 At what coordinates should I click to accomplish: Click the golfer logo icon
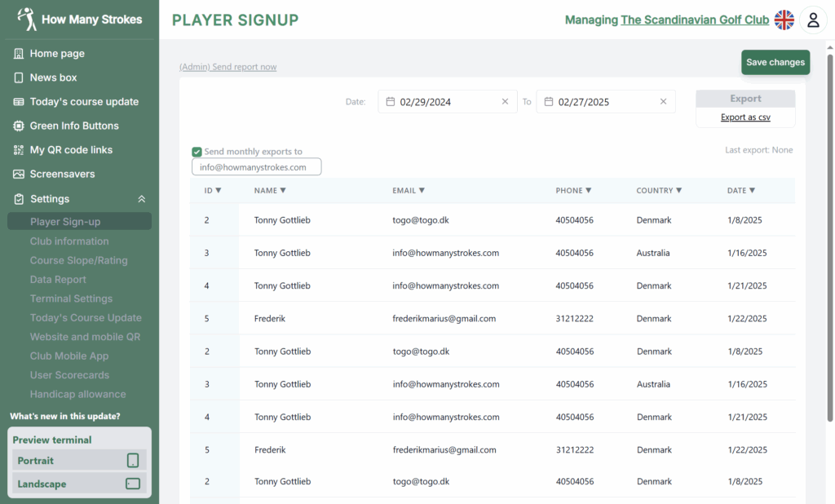27,20
